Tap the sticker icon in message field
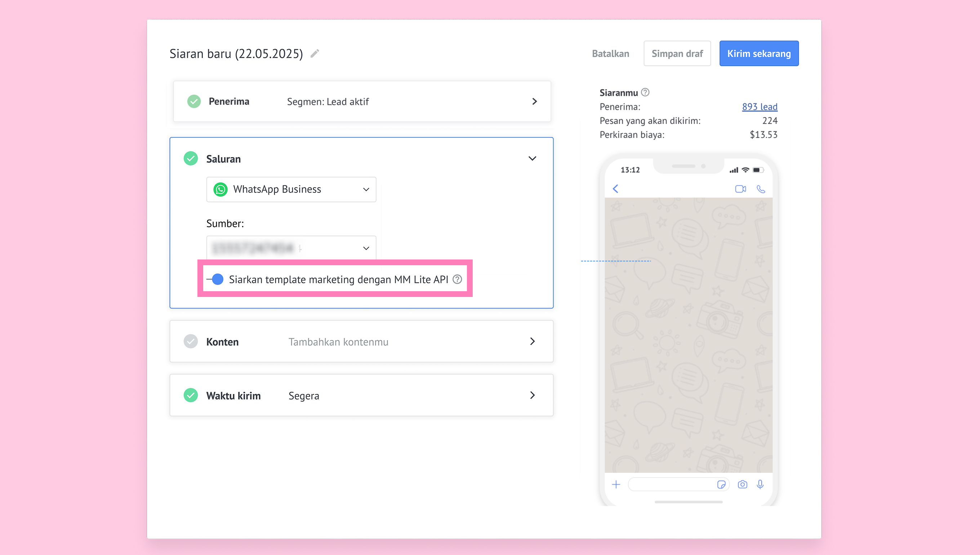The width and height of the screenshot is (980, 555). [x=721, y=484]
